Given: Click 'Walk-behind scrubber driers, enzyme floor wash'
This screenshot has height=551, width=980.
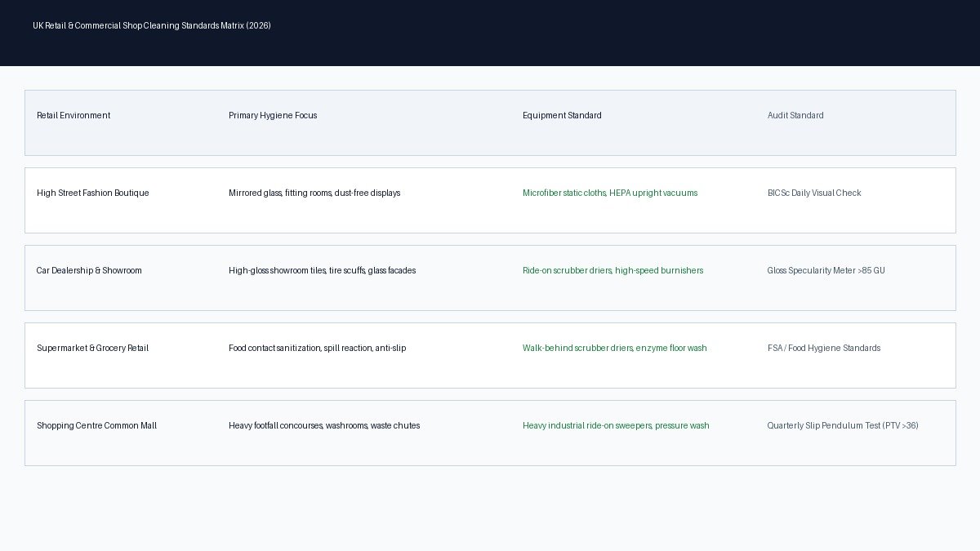Looking at the screenshot, I should click(x=615, y=348).
